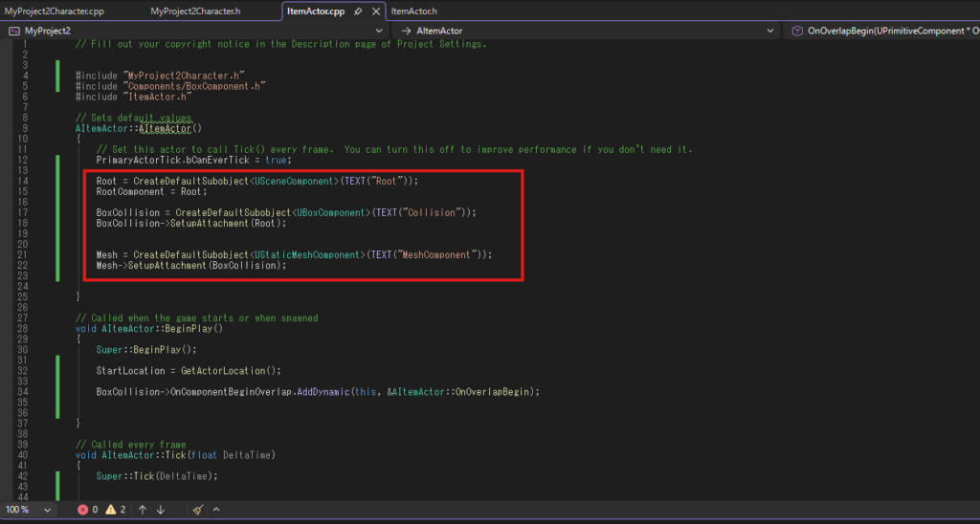Viewport: 980px width, 524px height.
Task: Click the purple cube icon beside OnOverlapBegin
Action: (797, 31)
